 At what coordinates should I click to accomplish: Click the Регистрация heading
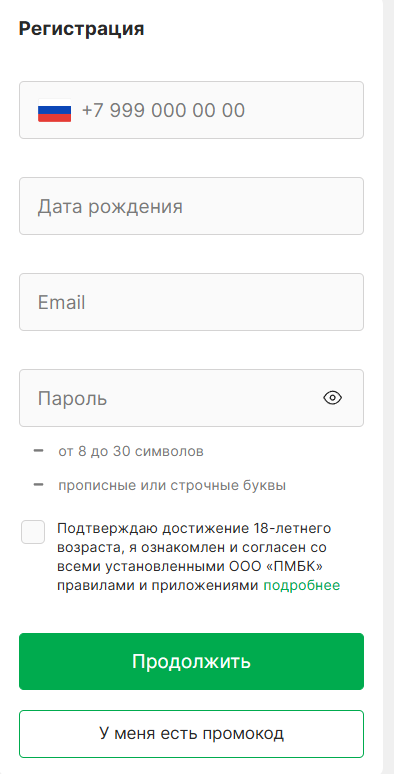81,29
